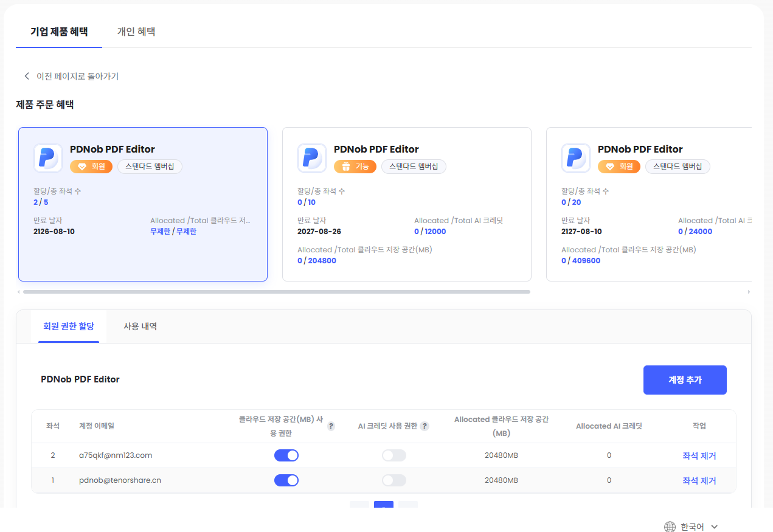Click the PDNob app icon in the 2127-08-10 card

coord(576,158)
